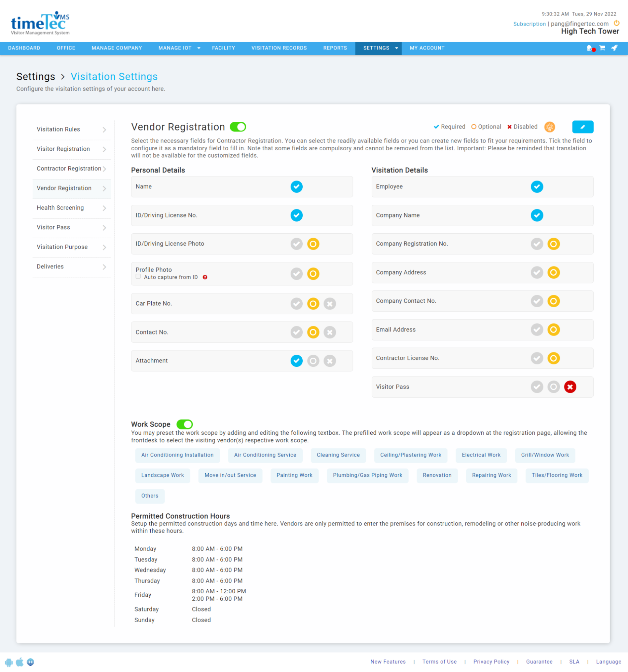The width and height of the screenshot is (628, 672).
Task: Open the Settings dropdown menu
Action: pos(378,48)
